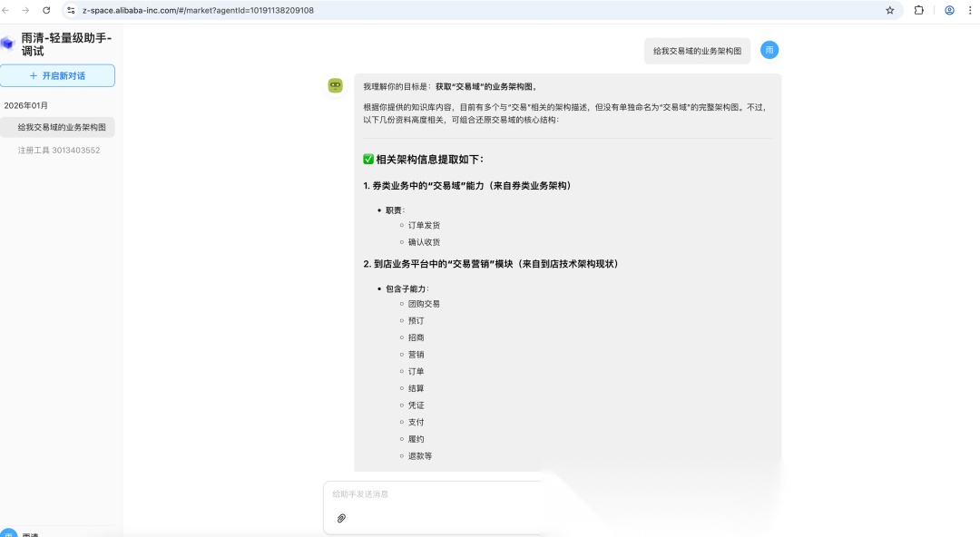Click the line 我理解你的目标是
The image size is (980, 537).
[x=451, y=87]
